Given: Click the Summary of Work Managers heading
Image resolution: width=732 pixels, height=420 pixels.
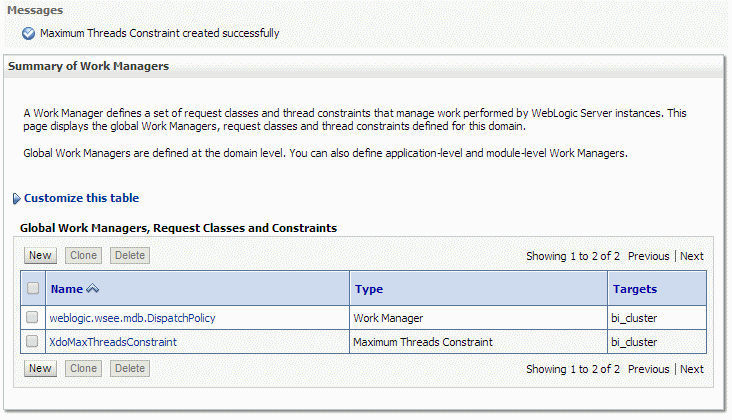Looking at the screenshot, I should [x=88, y=66].
